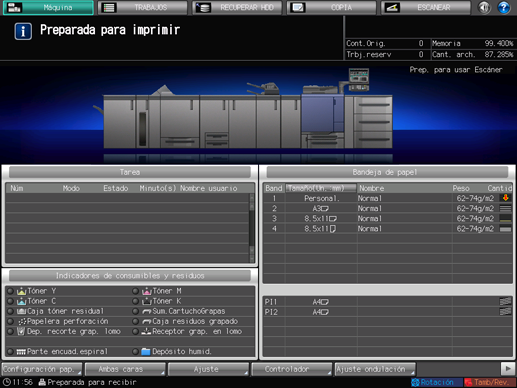Open the blue help question mark

[x=503, y=7]
